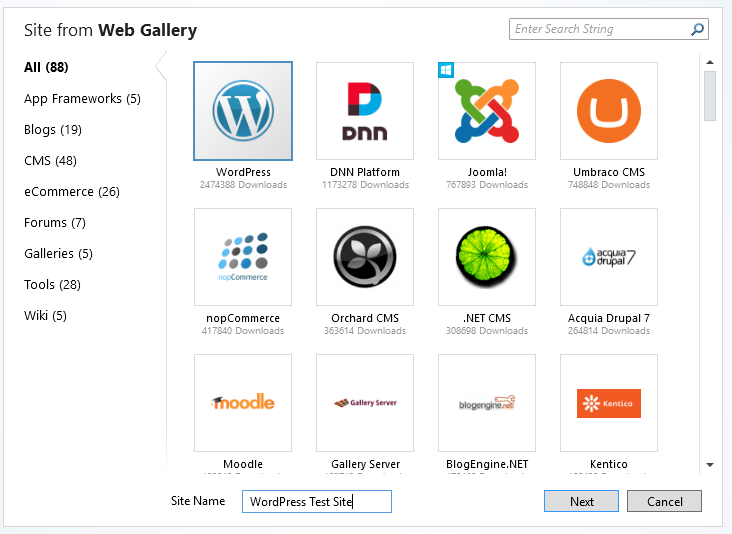Click the gallery scrollbar down arrow
This screenshot has height=534, width=732.
tap(710, 465)
